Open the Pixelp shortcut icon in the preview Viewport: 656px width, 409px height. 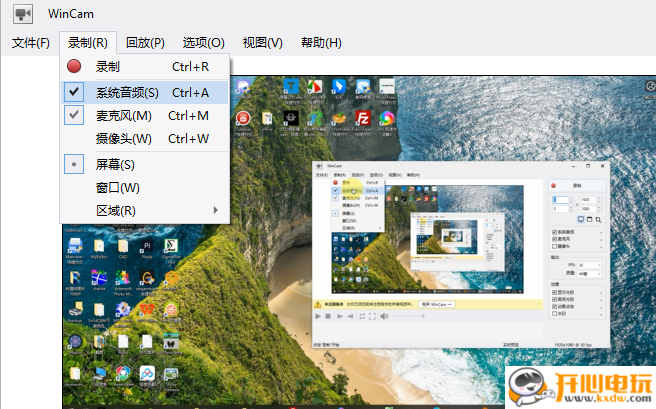click(147, 245)
